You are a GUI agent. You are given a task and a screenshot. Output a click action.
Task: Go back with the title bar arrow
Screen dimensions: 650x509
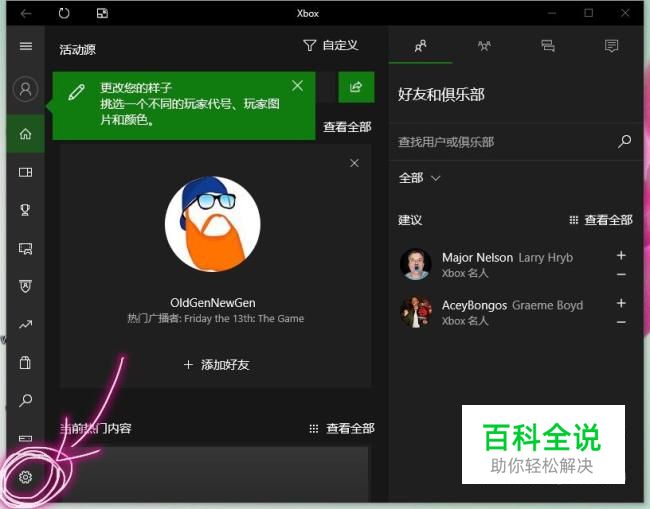point(26,14)
